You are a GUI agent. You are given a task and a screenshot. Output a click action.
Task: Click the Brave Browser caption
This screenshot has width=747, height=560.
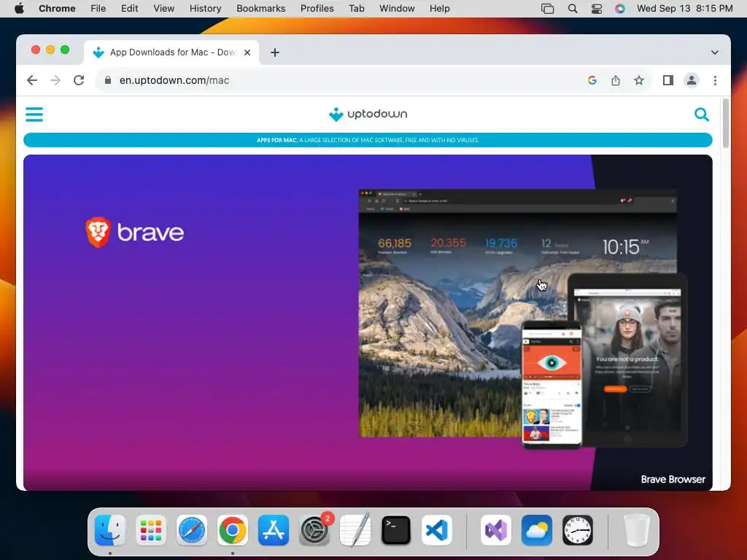[673, 480]
